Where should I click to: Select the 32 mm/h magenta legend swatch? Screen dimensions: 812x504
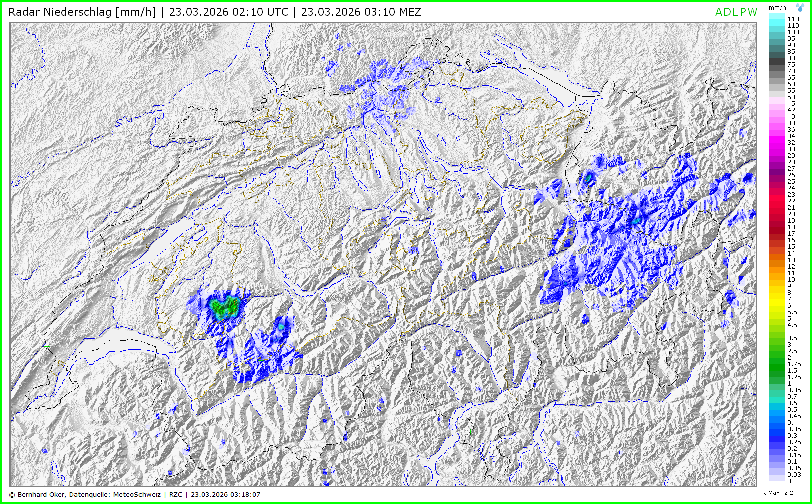[x=777, y=142]
